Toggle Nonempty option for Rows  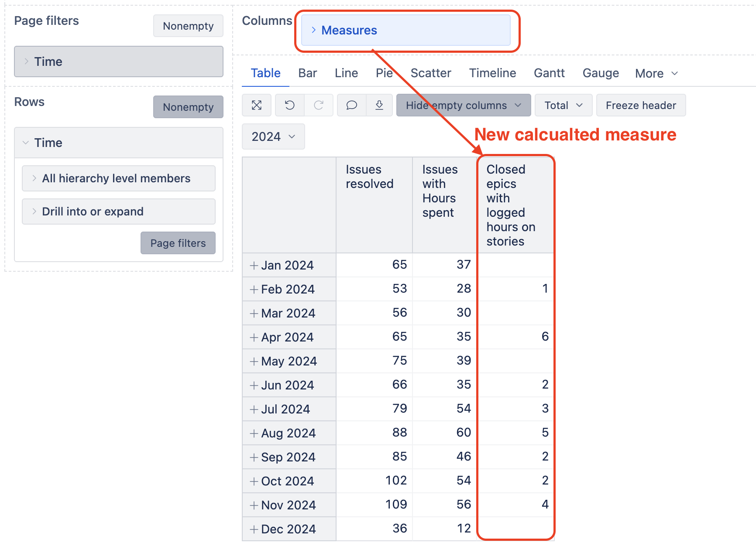coord(188,107)
